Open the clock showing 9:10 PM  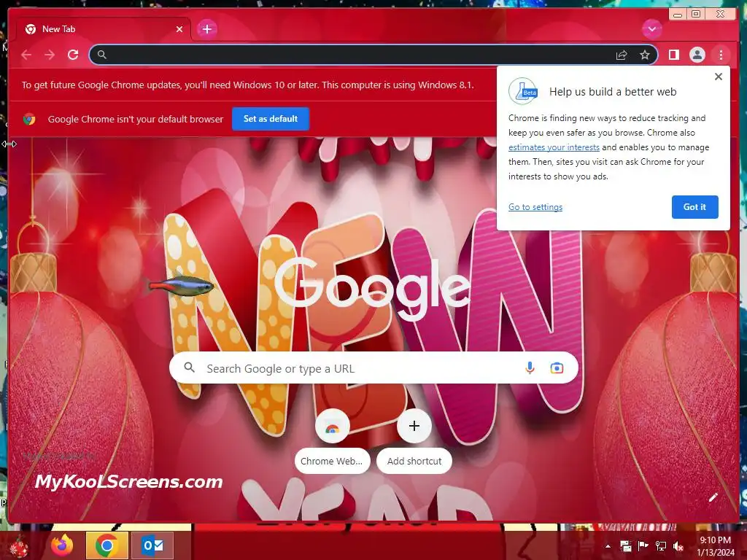(716, 546)
